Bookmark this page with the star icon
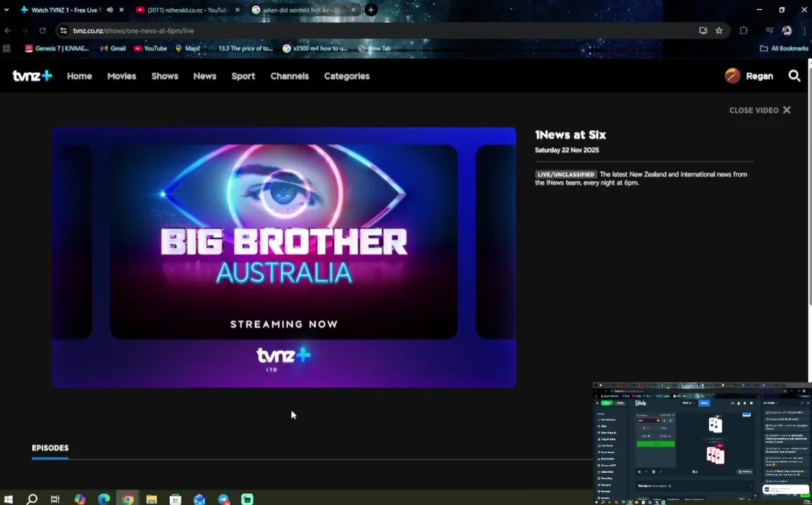 click(719, 31)
